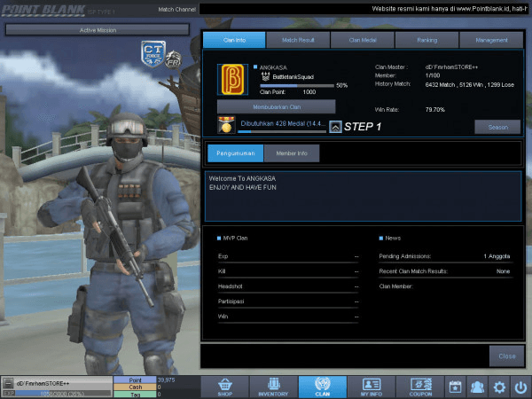The height and width of the screenshot is (399, 532).
Task: Open the Clan Medal tab
Action: click(x=363, y=40)
